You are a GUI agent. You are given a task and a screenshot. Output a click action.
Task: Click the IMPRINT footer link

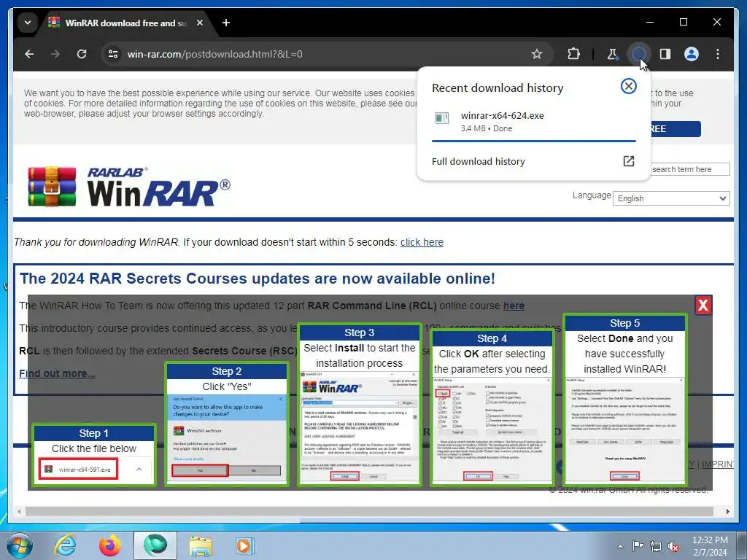(x=718, y=464)
